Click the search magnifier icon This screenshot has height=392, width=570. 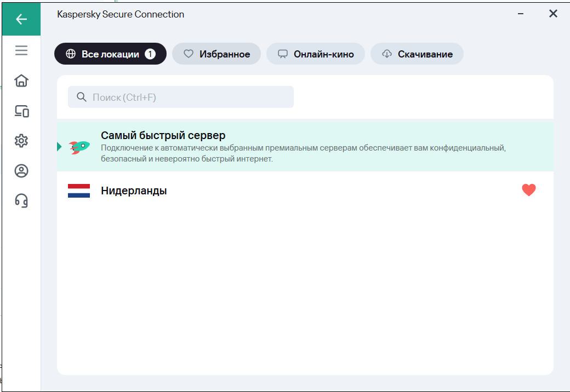82,97
